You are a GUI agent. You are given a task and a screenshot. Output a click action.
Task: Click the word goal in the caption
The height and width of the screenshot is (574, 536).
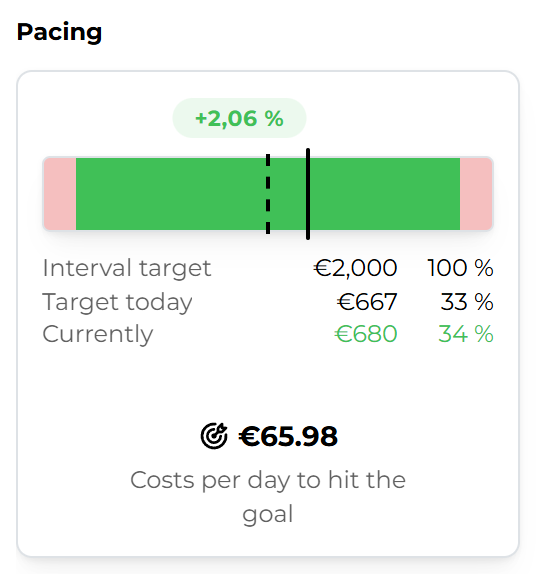coord(268,514)
